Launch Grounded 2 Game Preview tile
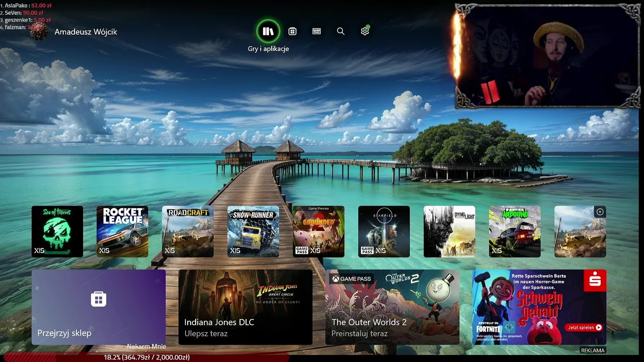The width and height of the screenshot is (644, 362). click(x=318, y=231)
